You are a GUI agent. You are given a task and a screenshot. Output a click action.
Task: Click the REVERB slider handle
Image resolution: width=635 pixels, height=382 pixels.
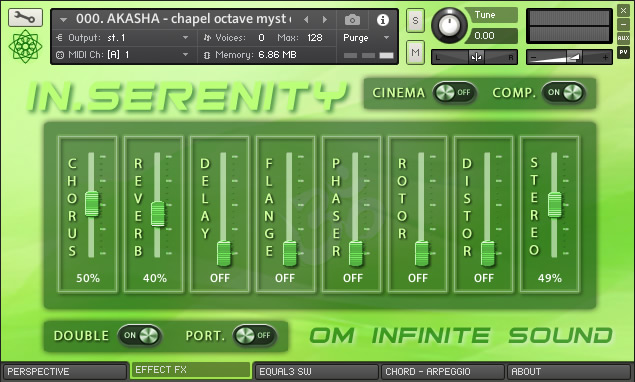tap(158, 214)
